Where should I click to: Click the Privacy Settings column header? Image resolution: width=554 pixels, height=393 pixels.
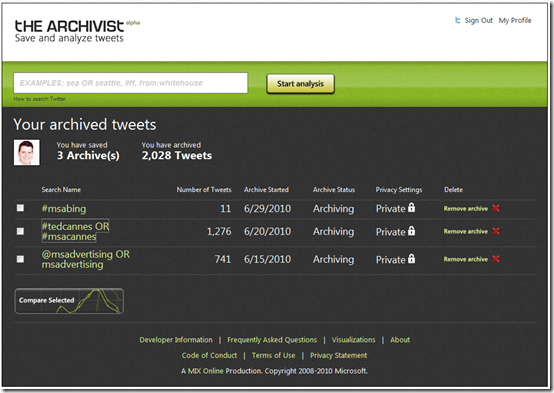(399, 190)
